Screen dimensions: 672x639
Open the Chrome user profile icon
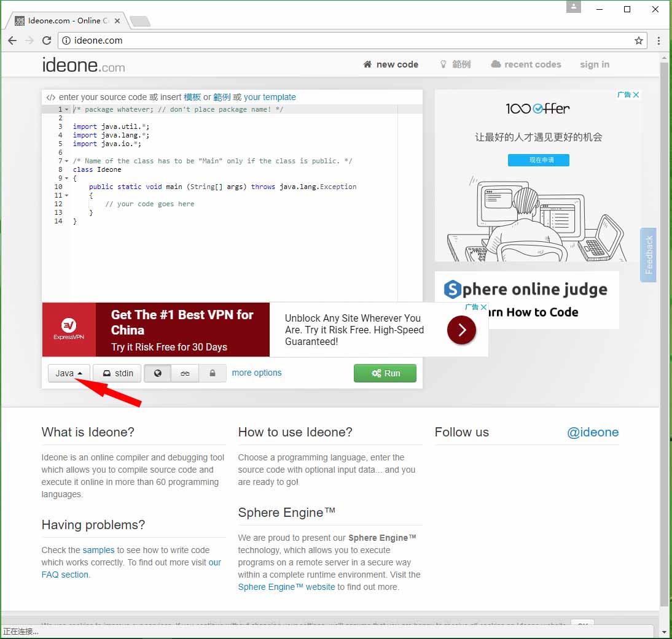click(x=573, y=7)
